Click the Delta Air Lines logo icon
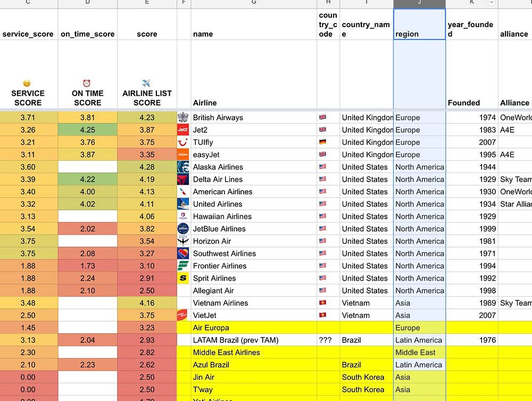The width and height of the screenshot is (532, 401). pos(183,179)
